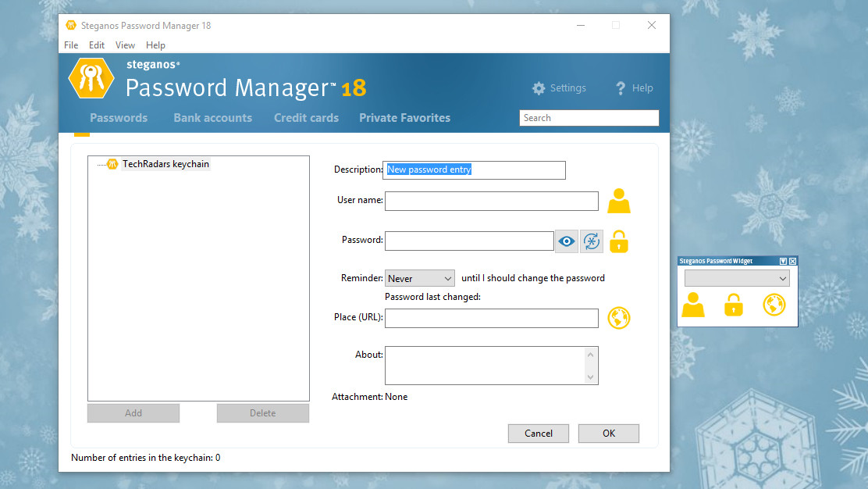
Task: Expand the widget entry selection dropdown
Action: [x=737, y=278]
